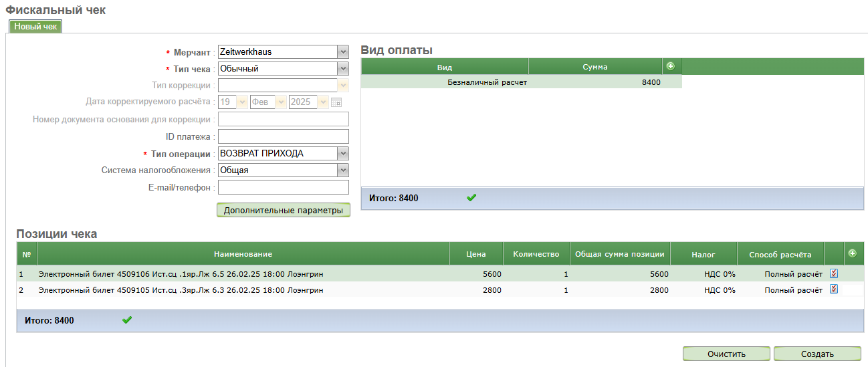Click the add receipt position plus icon
This screenshot has height=367, width=868.
click(x=852, y=253)
